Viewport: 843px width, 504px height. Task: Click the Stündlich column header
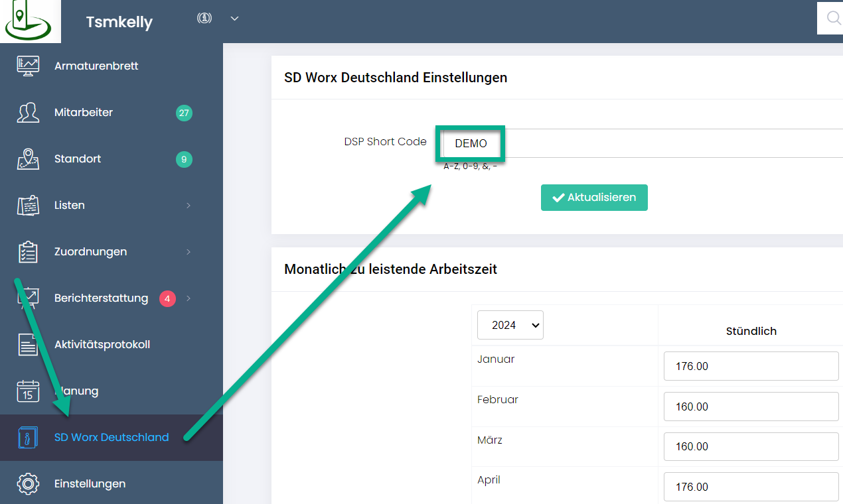tap(751, 331)
